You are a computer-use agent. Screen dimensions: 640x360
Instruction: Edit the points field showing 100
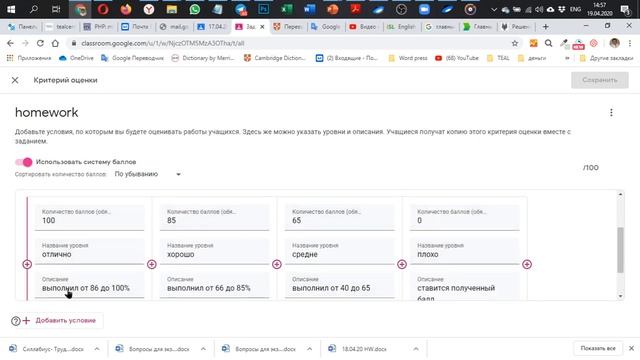coord(89,217)
